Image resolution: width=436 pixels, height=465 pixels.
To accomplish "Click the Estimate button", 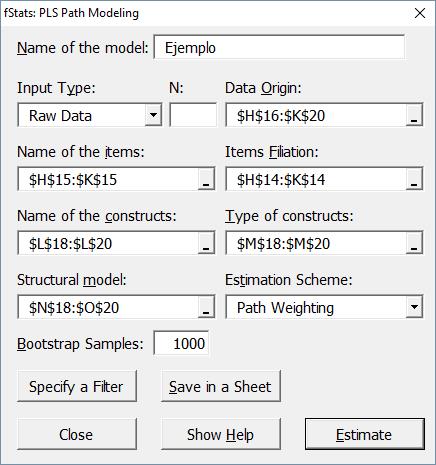I will tap(365, 434).
